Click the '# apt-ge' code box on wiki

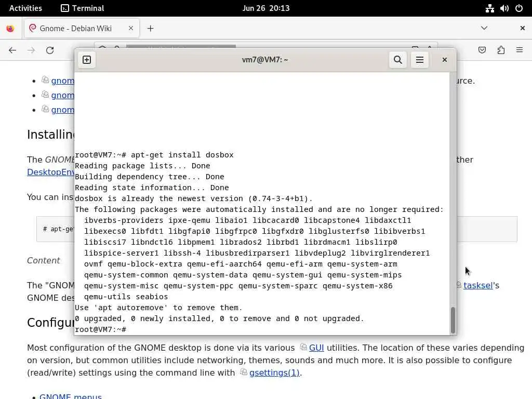click(x=55, y=229)
